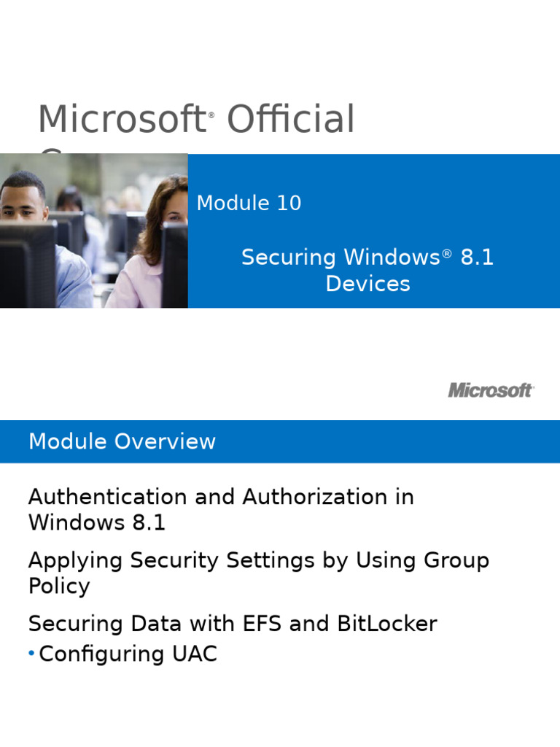This screenshot has height=747, width=560.
Task: Click the "Configuring UAC" bullet item
Action: 128,654
